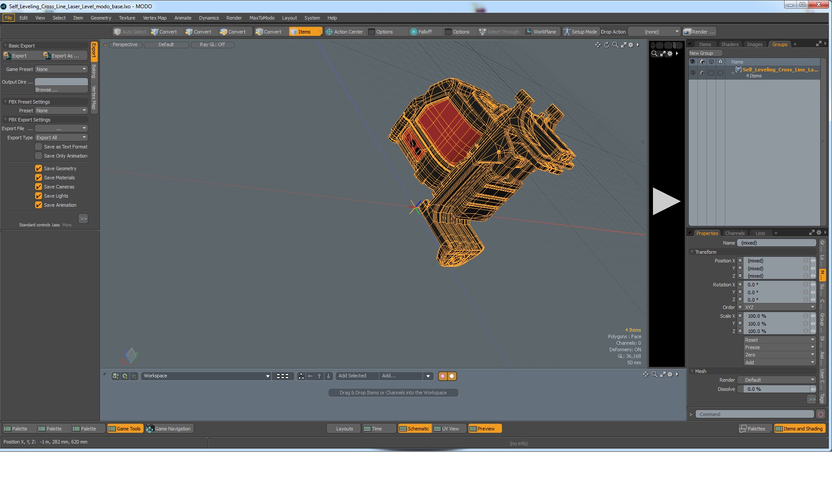Screen dimensions: 832x504
Task: Open the MaxToModo menu
Action: tap(262, 18)
